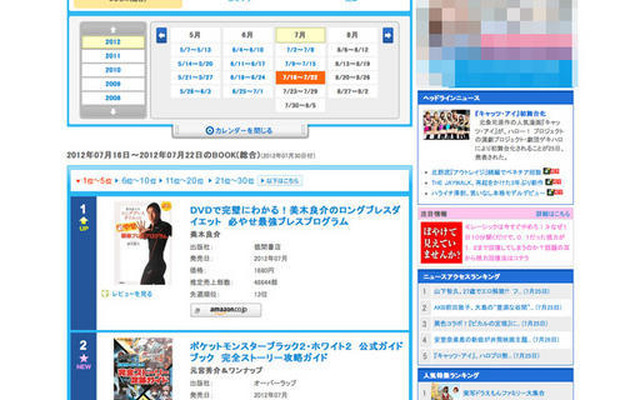Select year 2012 in the year list

click(113, 42)
